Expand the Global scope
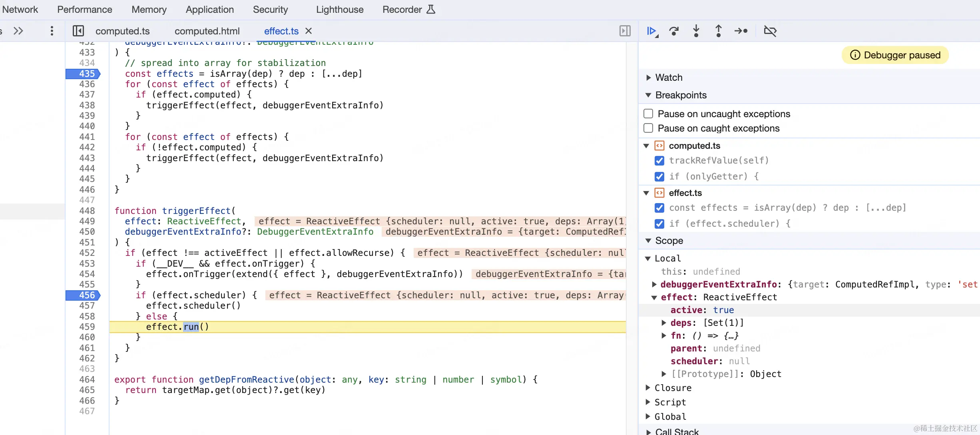 coord(648,417)
